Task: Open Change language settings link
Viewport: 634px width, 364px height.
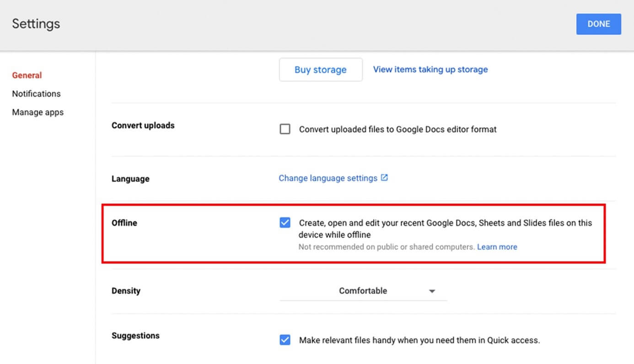Action: click(328, 178)
